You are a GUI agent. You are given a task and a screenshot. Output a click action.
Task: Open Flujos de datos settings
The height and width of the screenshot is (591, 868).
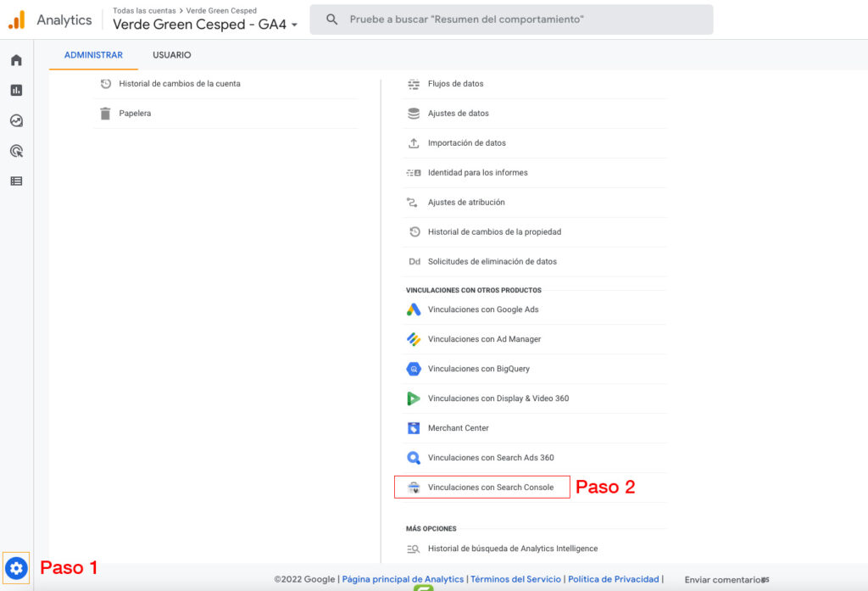(x=455, y=84)
